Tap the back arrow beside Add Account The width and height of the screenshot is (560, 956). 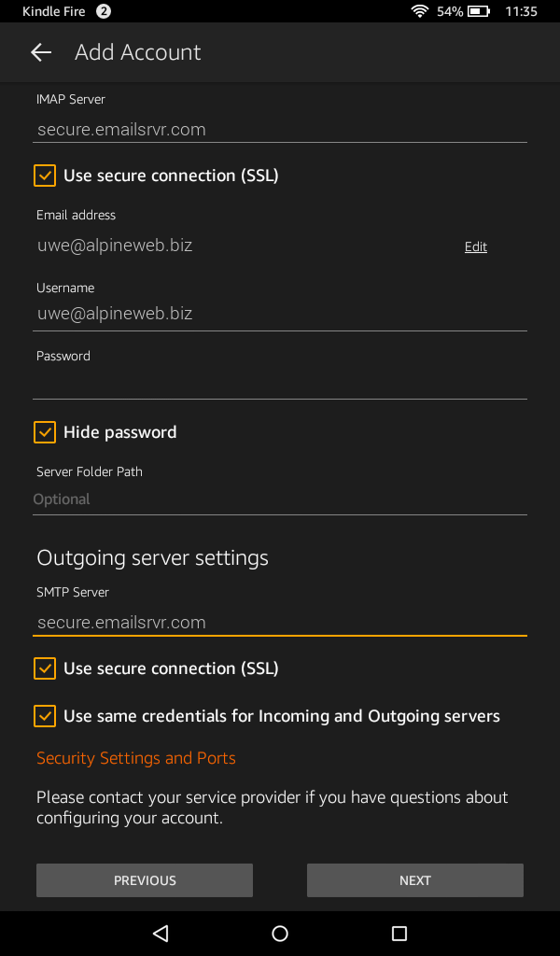[41, 52]
